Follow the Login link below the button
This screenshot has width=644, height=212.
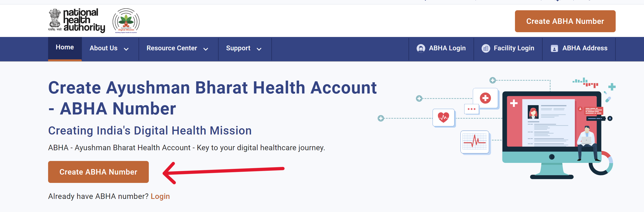(160, 196)
